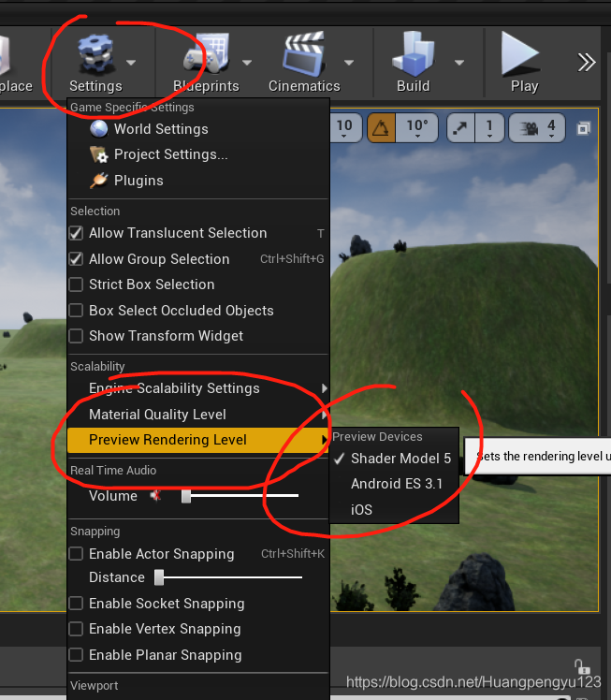The image size is (611, 700).
Task: Expand Material Quality Level submenu
Action: (x=198, y=415)
